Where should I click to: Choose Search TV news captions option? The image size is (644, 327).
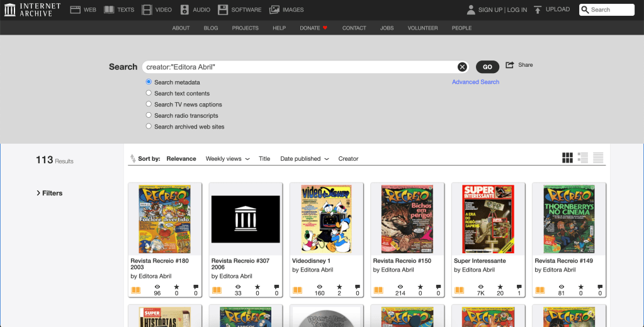(x=149, y=104)
